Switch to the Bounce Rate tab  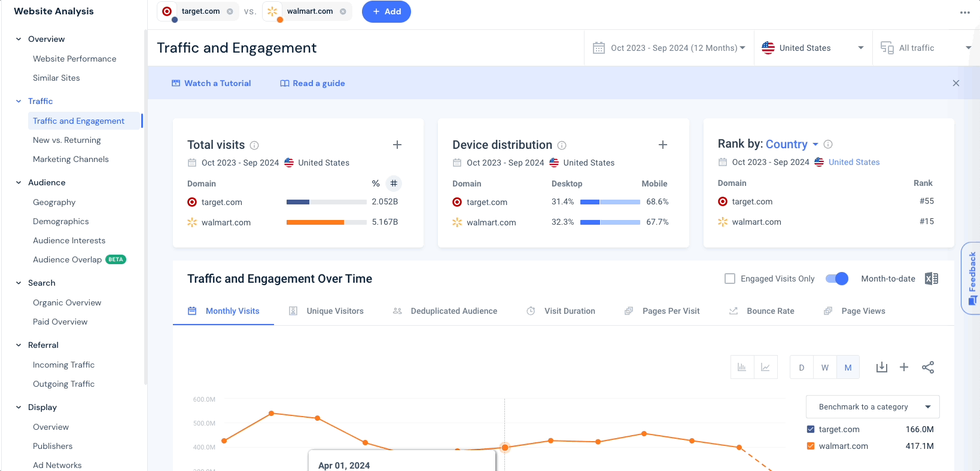coord(762,311)
